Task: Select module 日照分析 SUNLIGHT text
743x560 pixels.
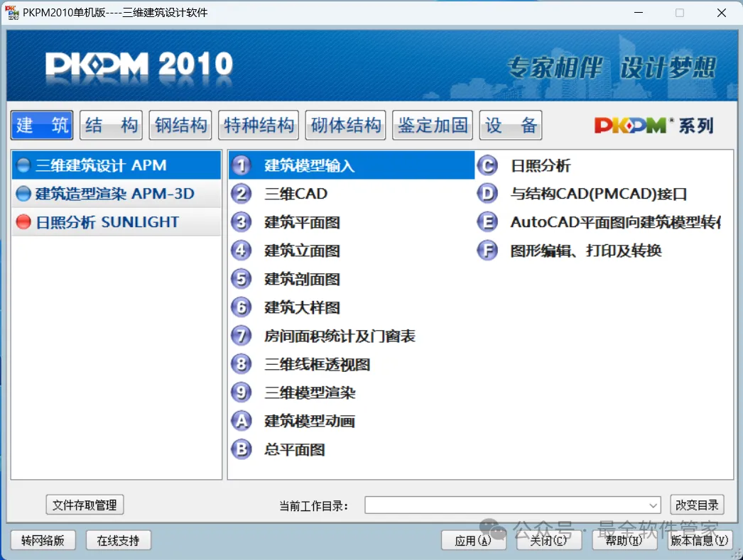Action: (107, 221)
